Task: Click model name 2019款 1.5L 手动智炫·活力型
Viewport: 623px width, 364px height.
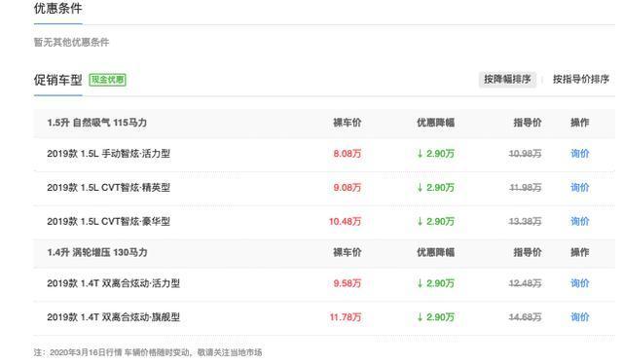Action: click(x=108, y=154)
